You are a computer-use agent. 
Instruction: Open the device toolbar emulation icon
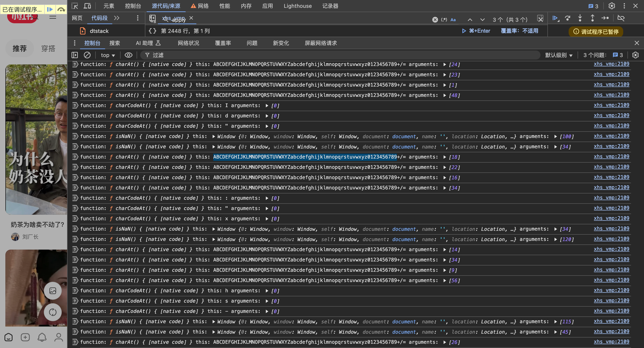point(87,6)
